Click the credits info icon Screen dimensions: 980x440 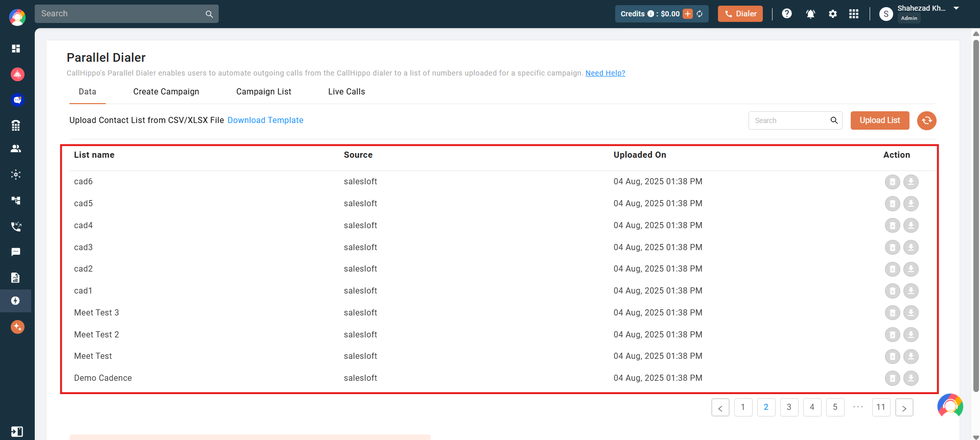(x=650, y=14)
